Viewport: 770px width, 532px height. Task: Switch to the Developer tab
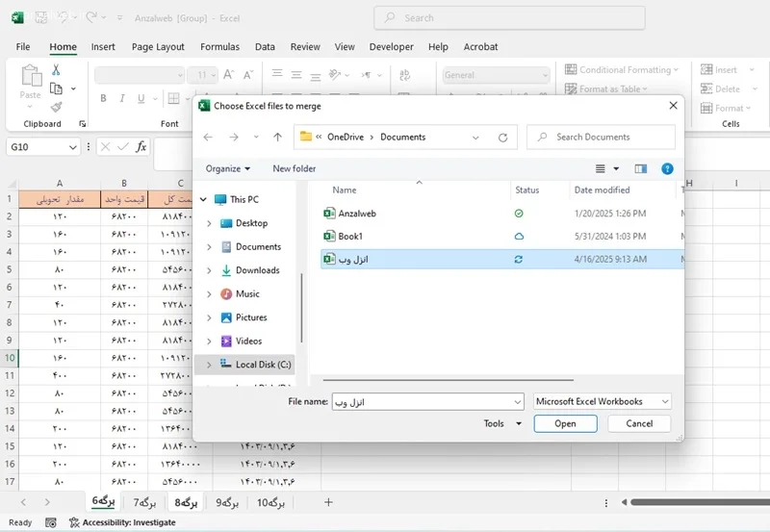392,46
